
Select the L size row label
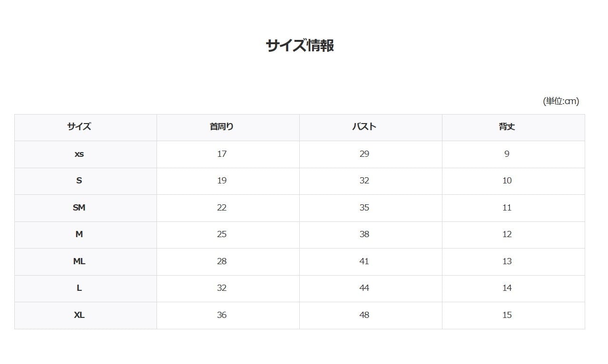pyautogui.click(x=79, y=288)
